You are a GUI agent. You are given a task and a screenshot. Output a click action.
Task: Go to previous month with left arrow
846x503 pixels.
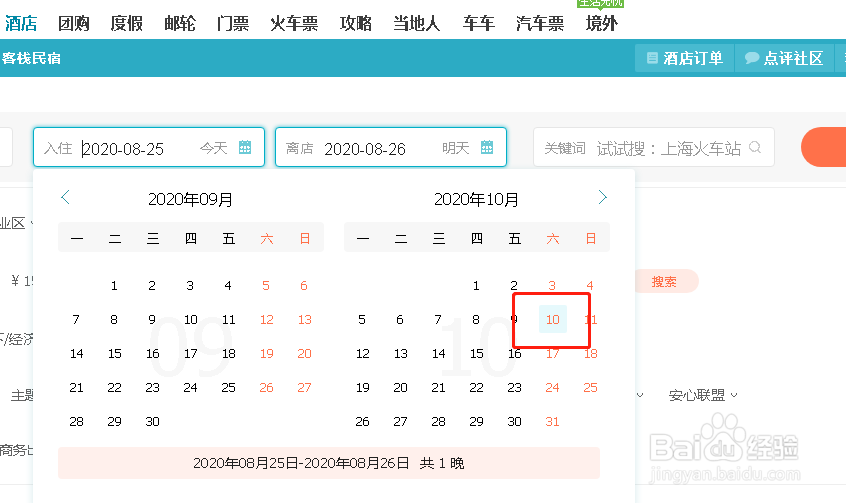pyautogui.click(x=65, y=197)
